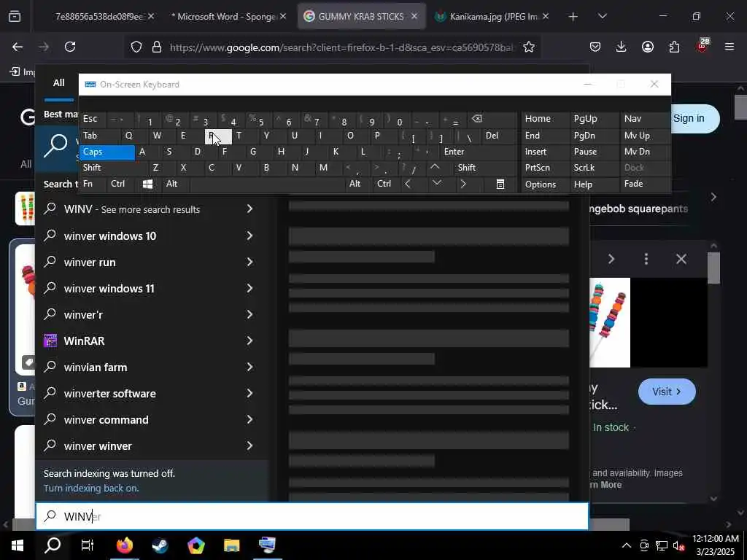Toggle Caps lock key off
This screenshot has width=747, height=560.
click(107, 152)
